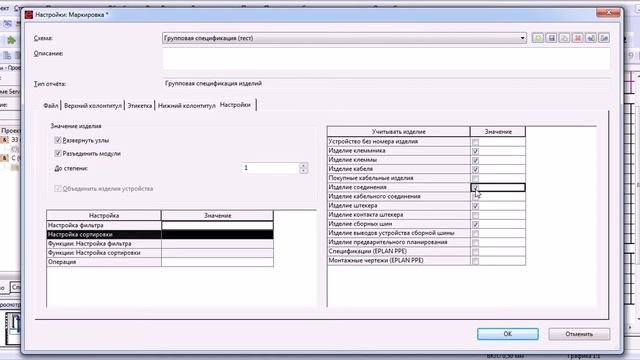Open the Этикетка tab
Image resolution: width=640 pixels, height=360 pixels.
click(x=140, y=105)
